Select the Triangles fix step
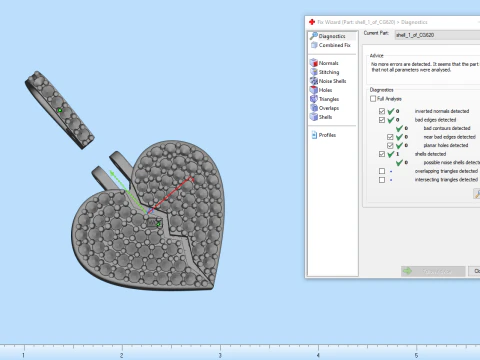The image size is (480, 360). pos(325,99)
